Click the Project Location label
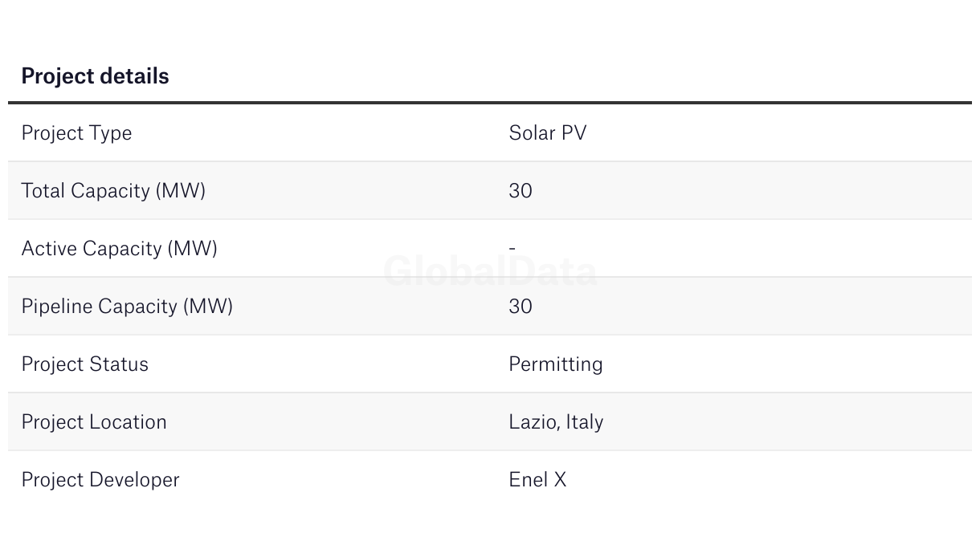Image resolution: width=980 pixels, height=541 pixels. point(94,421)
